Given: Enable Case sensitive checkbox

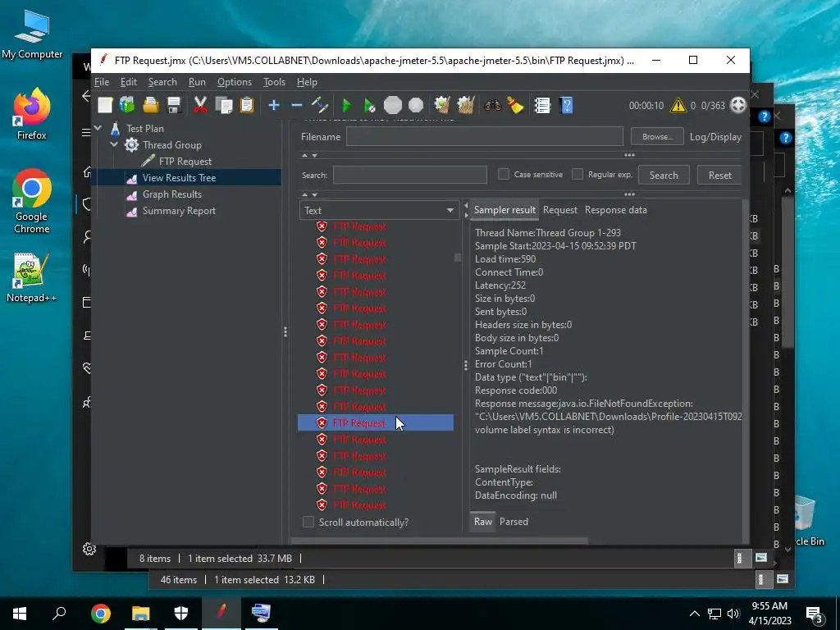Looking at the screenshot, I should click(x=503, y=174).
